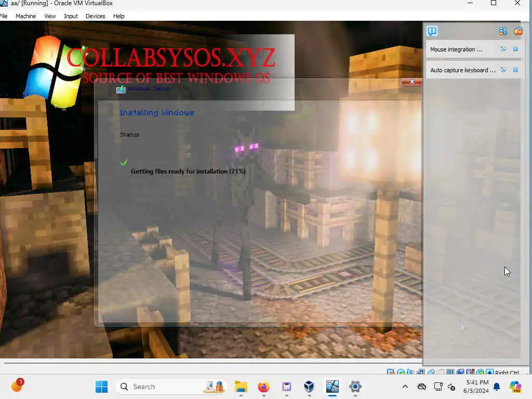532x399 pixels.
Task: Open the File menu
Action: [x=4, y=16]
